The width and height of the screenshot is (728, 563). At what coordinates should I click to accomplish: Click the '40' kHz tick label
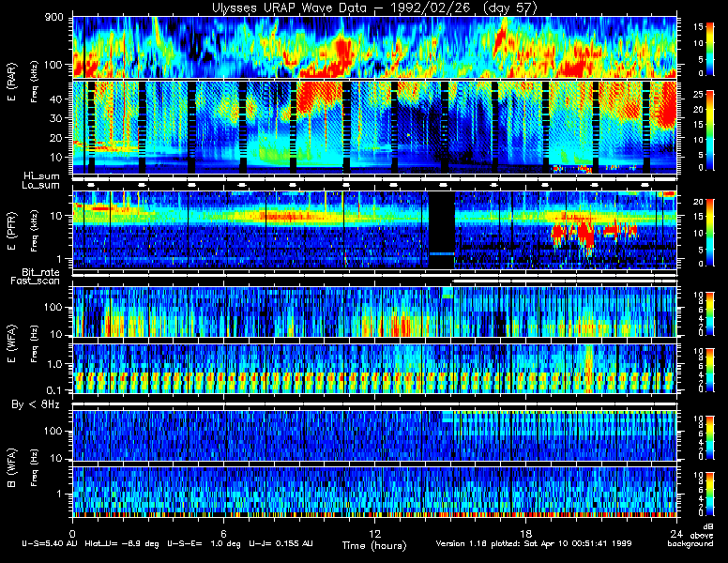pyautogui.click(x=56, y=99)
